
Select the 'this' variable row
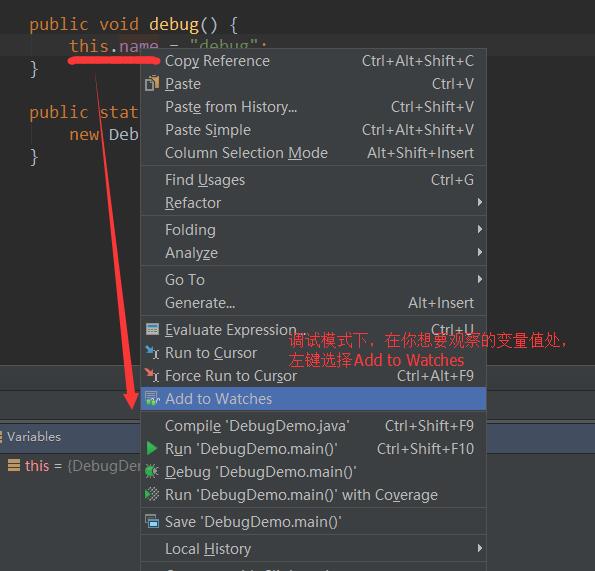coord(70,466)
